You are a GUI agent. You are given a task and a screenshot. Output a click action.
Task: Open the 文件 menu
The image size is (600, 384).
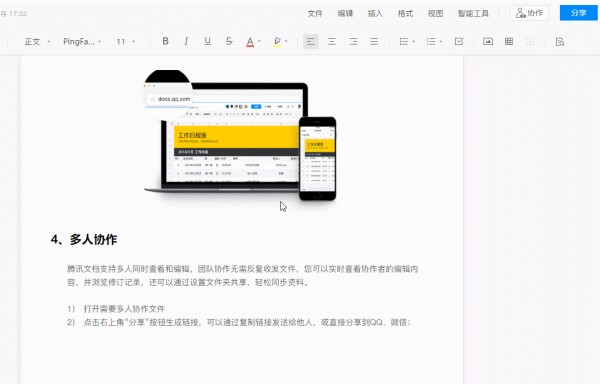(x=315, y=13)
